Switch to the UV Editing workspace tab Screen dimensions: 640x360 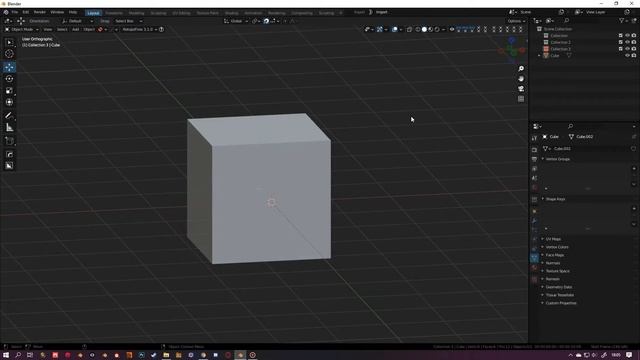pyautogui.click(x=181, y=13)
